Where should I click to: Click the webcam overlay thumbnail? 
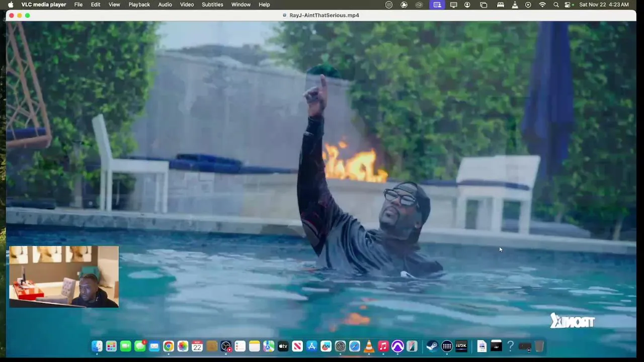tap(64, 277)
